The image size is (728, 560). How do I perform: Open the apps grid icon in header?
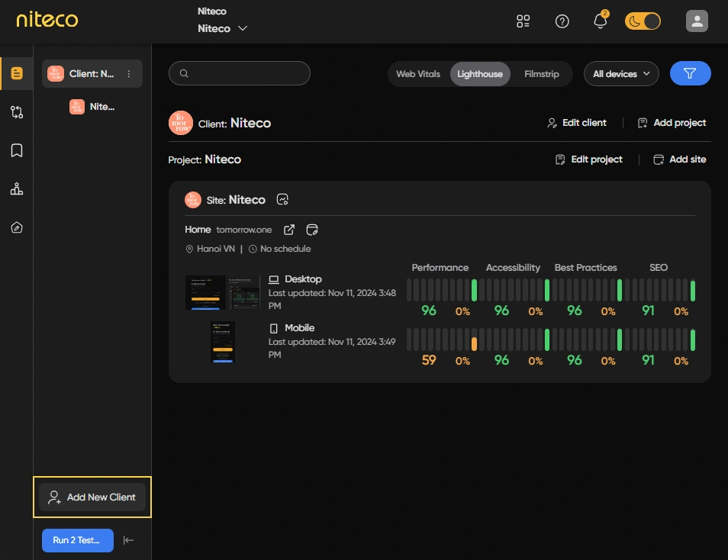pos(523,21)
